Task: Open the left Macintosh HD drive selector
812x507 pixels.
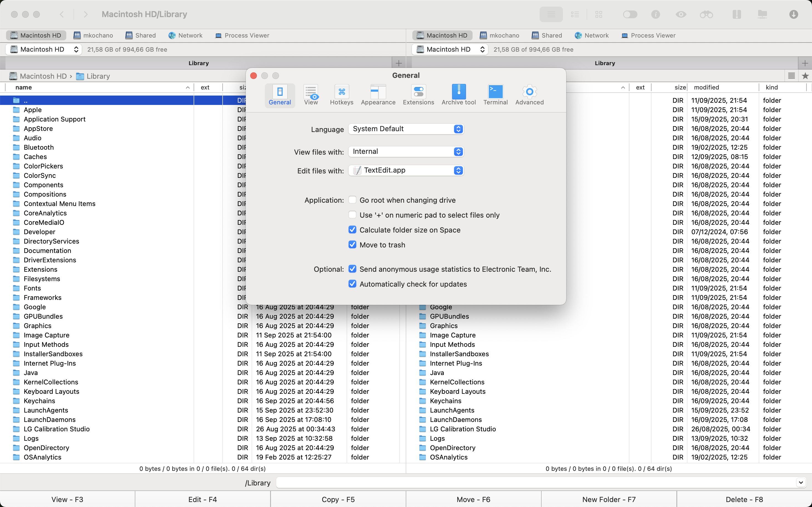Action: tap(44, 50)
